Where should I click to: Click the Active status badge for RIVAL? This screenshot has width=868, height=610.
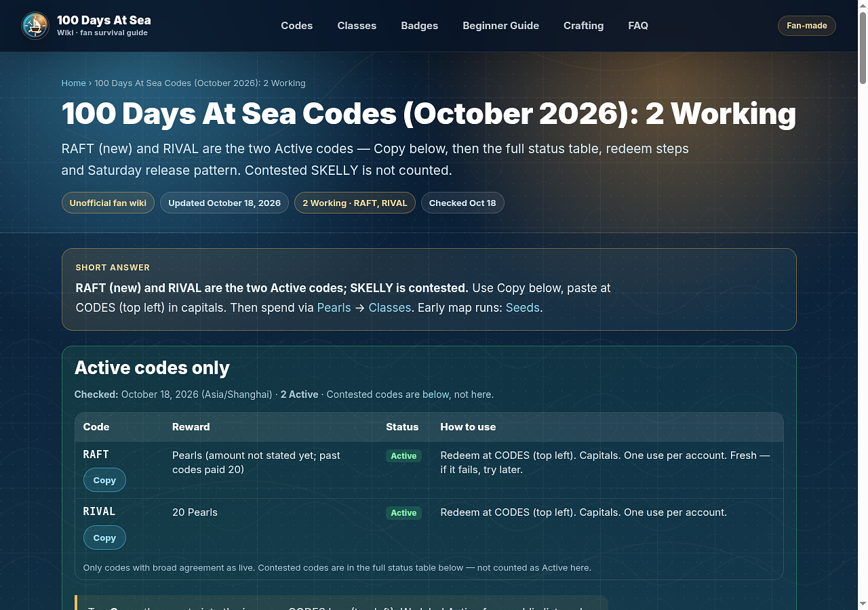coord(403,513)
